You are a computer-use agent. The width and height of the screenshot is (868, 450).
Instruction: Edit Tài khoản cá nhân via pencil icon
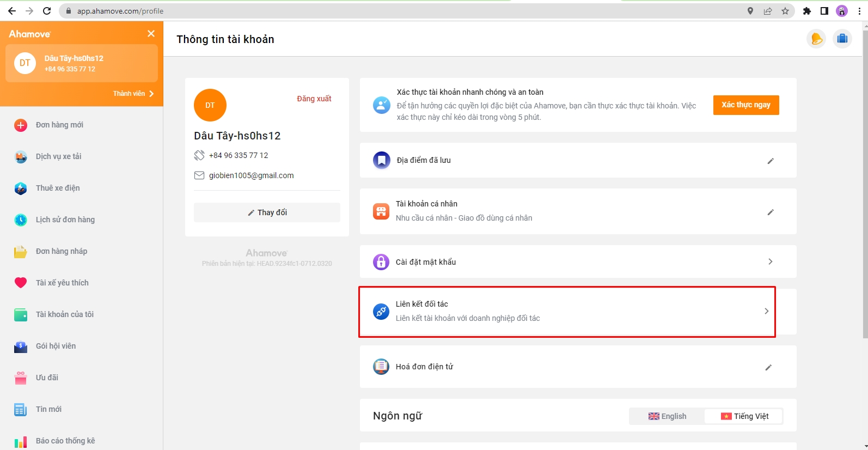click(771, 212)
